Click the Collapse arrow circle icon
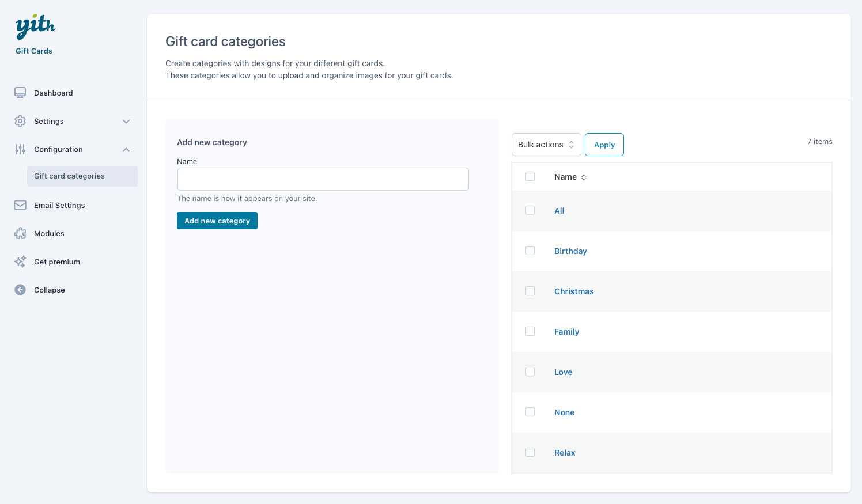 coord(20,290)
